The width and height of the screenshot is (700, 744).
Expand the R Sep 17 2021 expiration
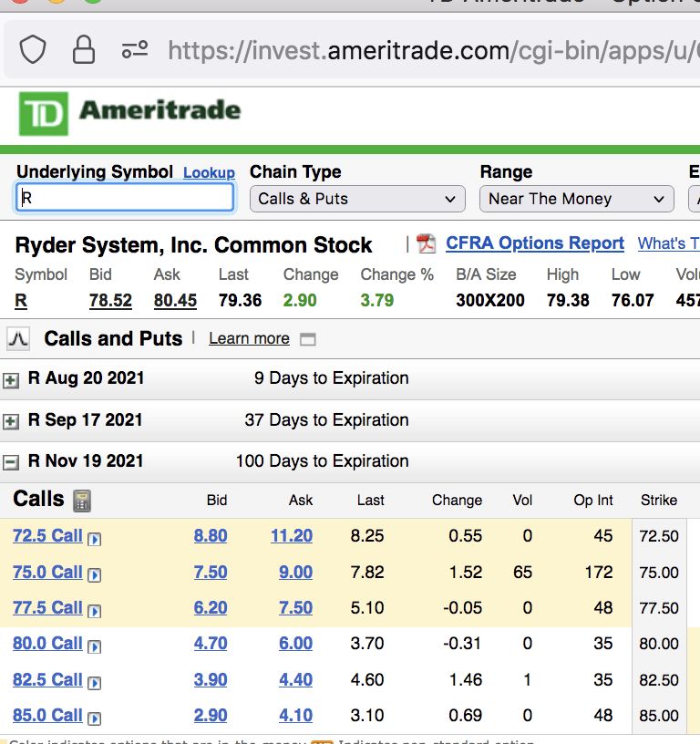(x=11, y=421)
